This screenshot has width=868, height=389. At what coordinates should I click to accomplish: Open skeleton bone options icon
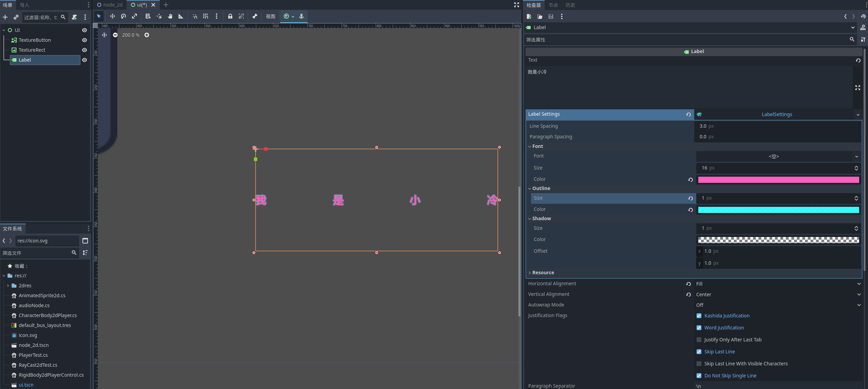coord(255,16)
